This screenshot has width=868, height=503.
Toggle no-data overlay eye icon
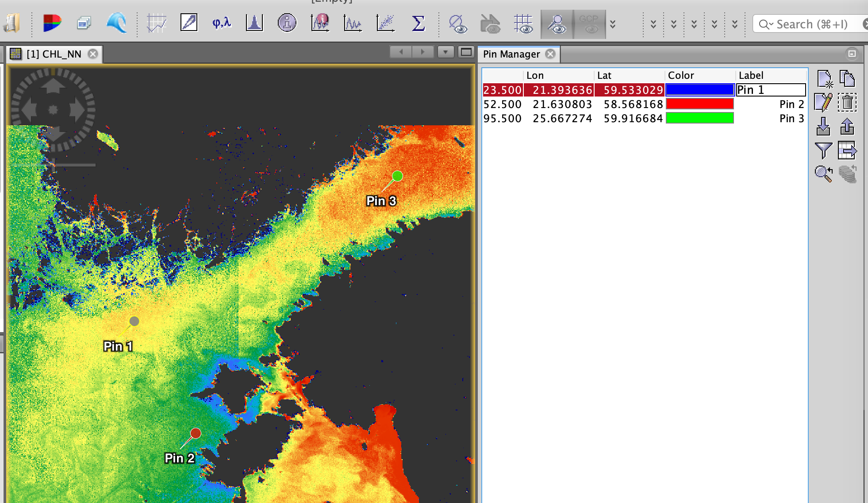(457, 24)
